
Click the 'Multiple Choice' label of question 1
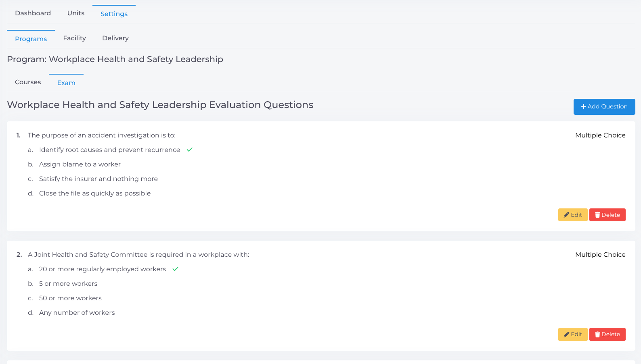click(600, 135)
